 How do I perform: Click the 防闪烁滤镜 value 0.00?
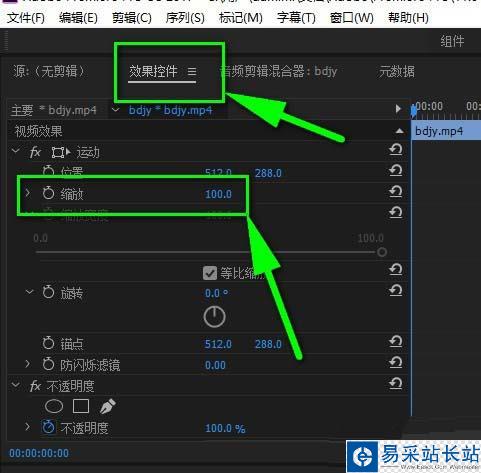click(x=215, y=365)
